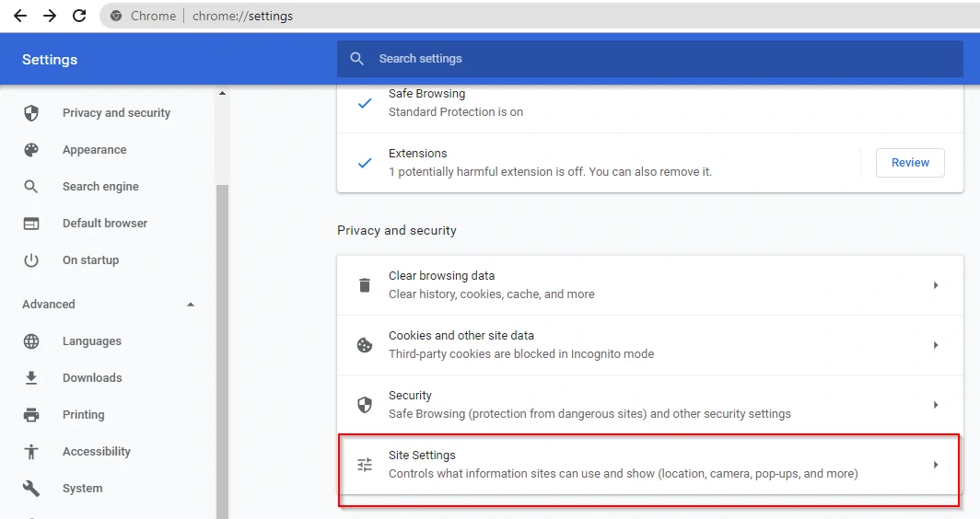Click the Printing printer icon

pos(31,415)
